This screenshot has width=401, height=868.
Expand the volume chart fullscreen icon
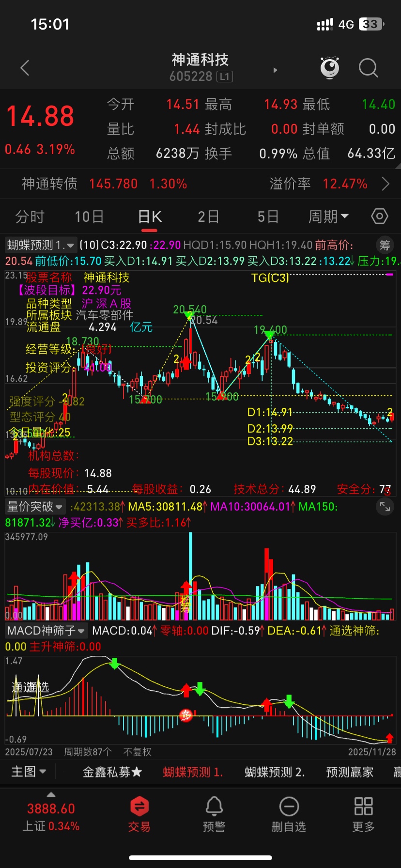point(385,507)
